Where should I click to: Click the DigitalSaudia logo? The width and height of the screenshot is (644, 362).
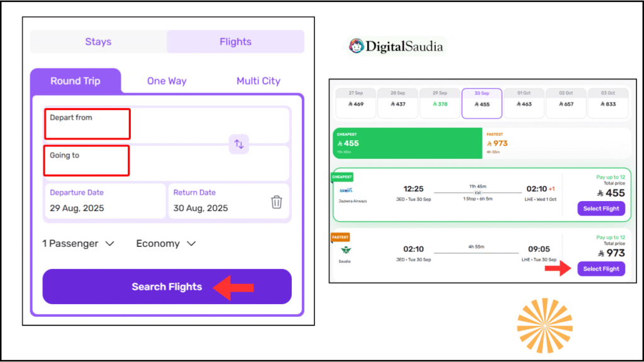click(396, 47)
